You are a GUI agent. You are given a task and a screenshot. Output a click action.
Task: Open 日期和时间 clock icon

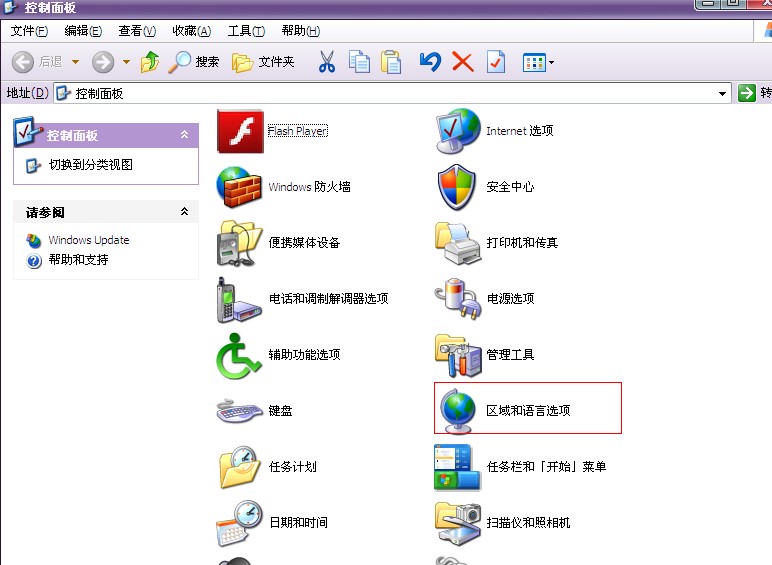click(x=240, y=522)
